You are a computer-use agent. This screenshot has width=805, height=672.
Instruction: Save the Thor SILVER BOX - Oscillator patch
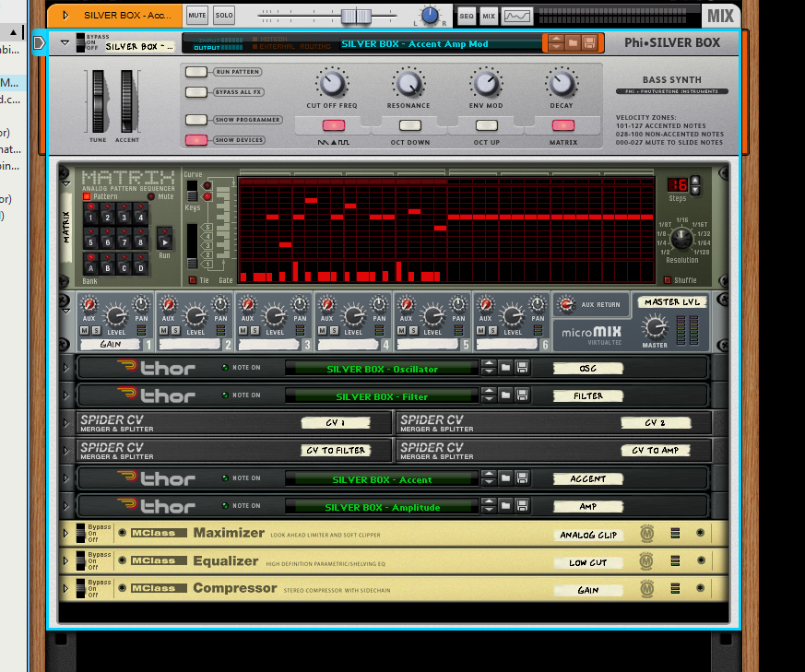(x=522, y=368)
